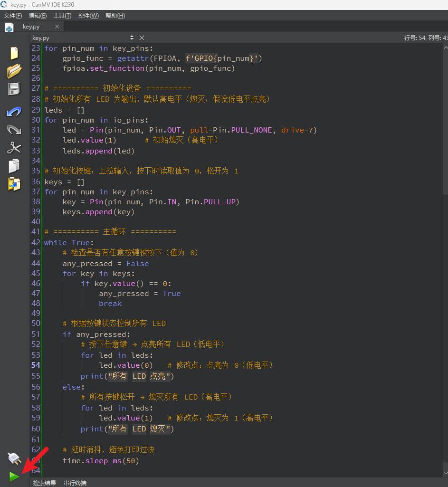Click line number 23 in the gutter
Screen dimensions: 448x487
pos(36,48)
